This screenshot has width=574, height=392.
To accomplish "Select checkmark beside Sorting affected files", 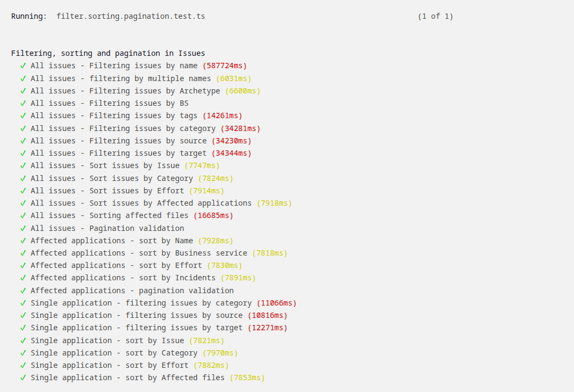I will tap(23, 215).
